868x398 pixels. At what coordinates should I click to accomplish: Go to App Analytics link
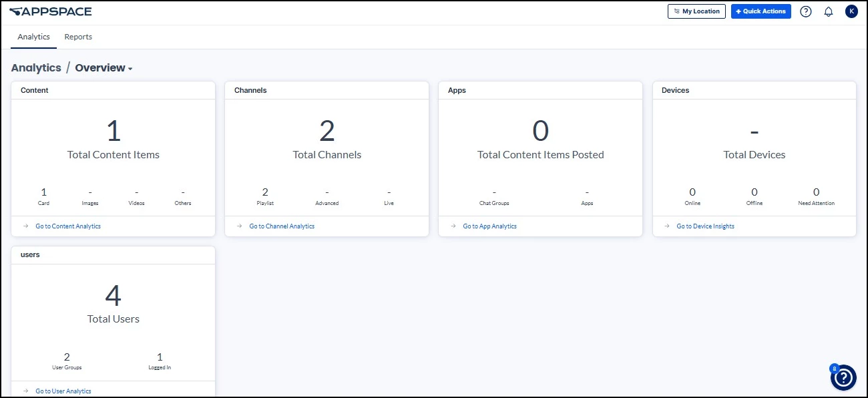[489, 226]
